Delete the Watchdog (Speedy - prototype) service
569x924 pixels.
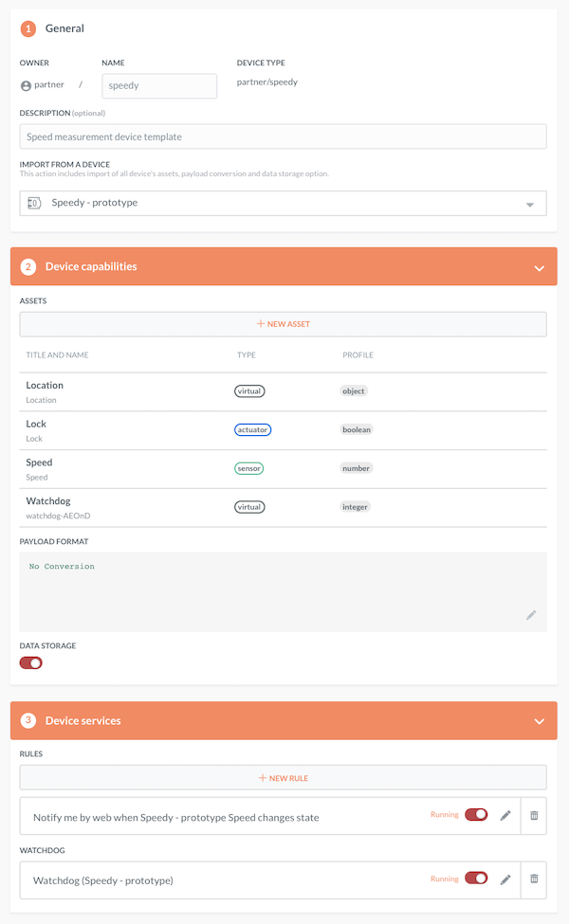pyautogui.click(x=534, y=879)
